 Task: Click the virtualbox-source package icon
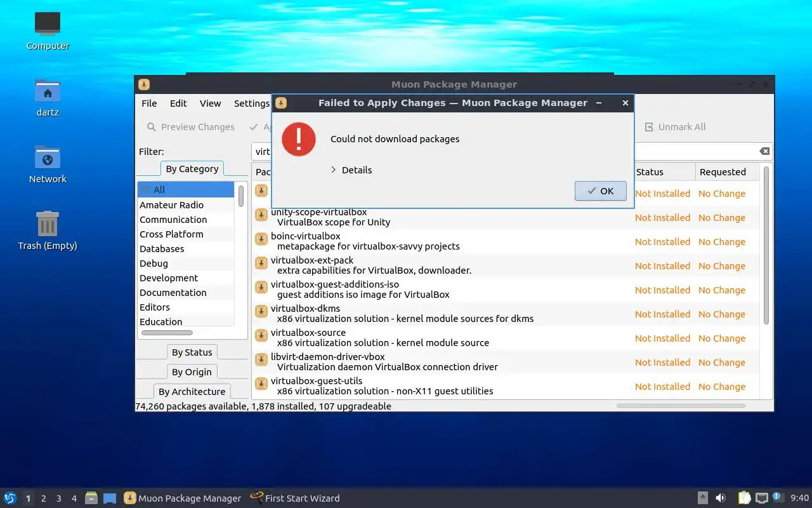click(x=261, y=335)
